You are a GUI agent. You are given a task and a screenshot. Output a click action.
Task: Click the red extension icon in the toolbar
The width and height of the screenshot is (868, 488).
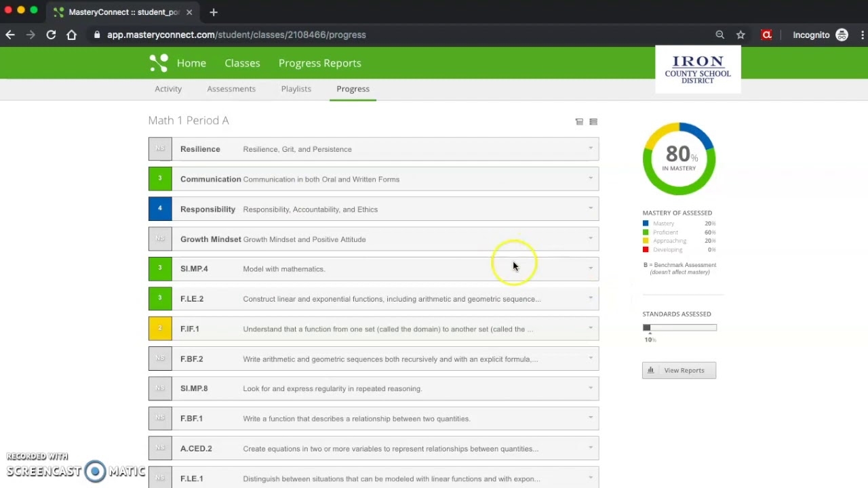coord(767,35)
